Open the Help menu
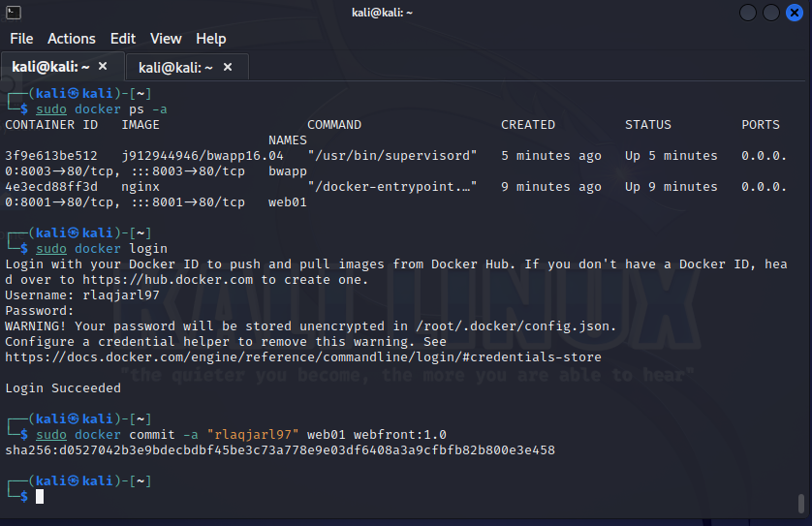Screen dimensions: 812x526 pyautogui.click(x=211, y=39)
